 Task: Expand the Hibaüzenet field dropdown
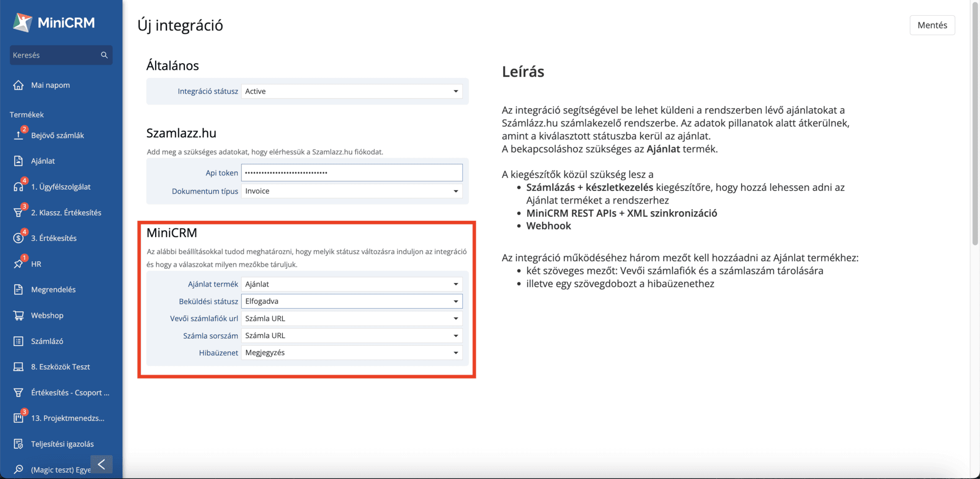(352, 353)
